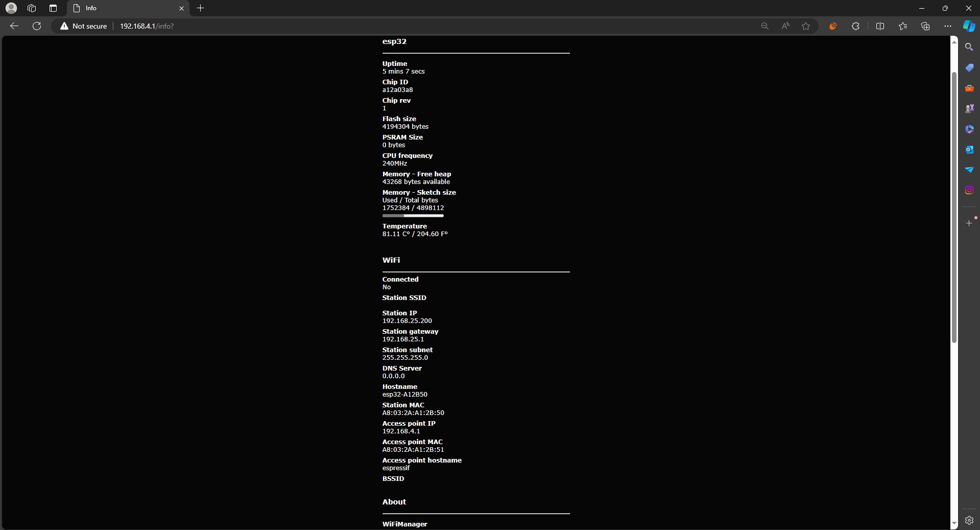Viewport: 980px width, 530px height.
Task: Reload the info page
Action: [x=37, y=26]
